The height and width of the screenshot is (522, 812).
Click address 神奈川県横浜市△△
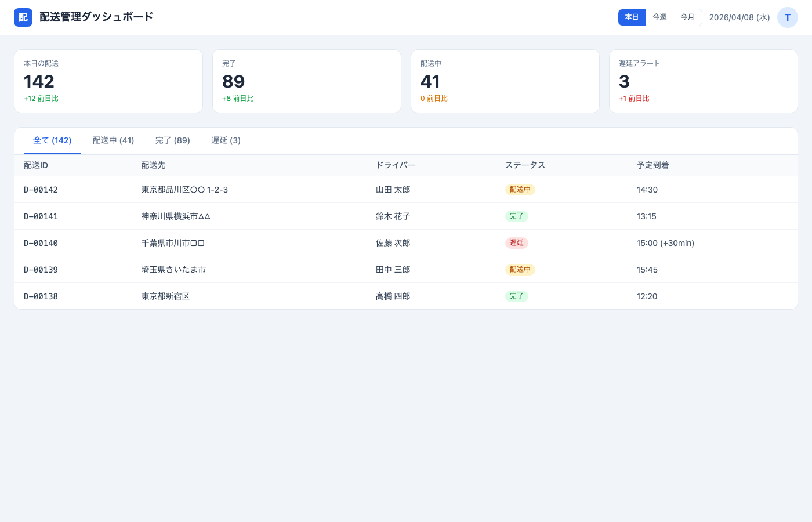click(176, 216)
